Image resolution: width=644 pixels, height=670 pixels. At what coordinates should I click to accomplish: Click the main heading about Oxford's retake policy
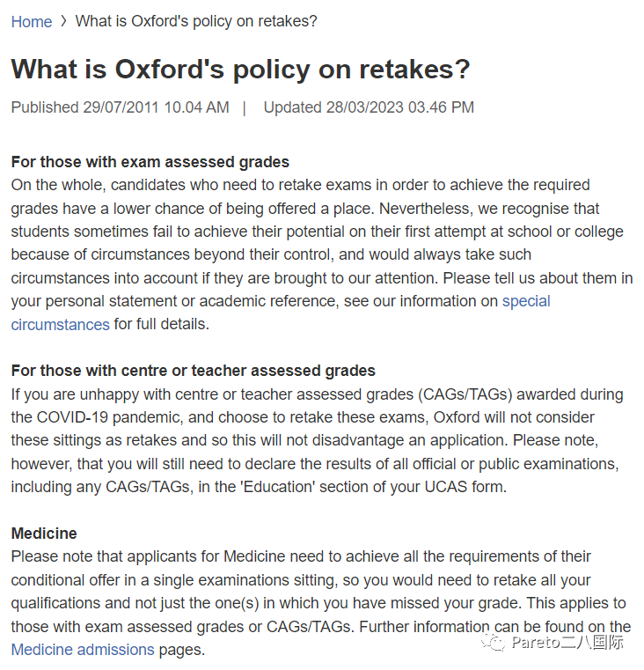[x=240, y=70]
